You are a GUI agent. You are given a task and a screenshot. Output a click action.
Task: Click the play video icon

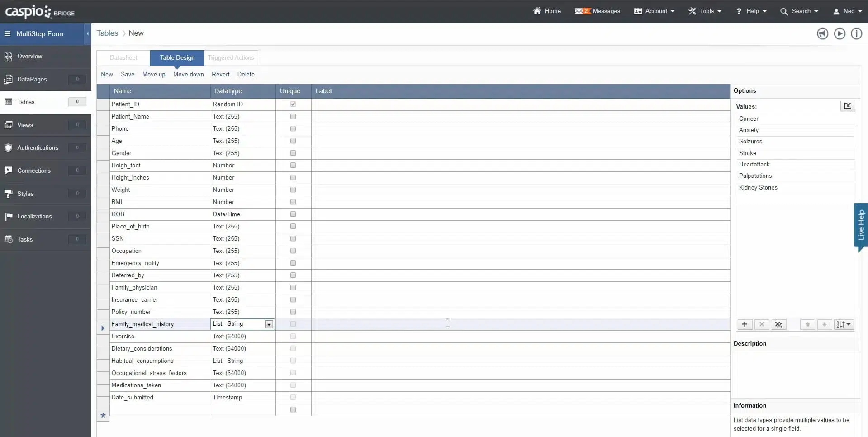click(840, 34)
